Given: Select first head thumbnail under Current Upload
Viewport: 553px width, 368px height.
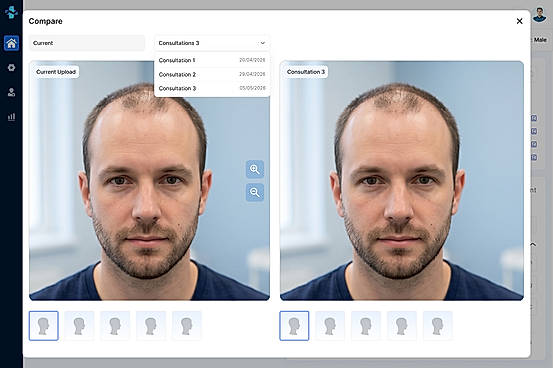Looking at the screenshot, I should tap(44, 326).
